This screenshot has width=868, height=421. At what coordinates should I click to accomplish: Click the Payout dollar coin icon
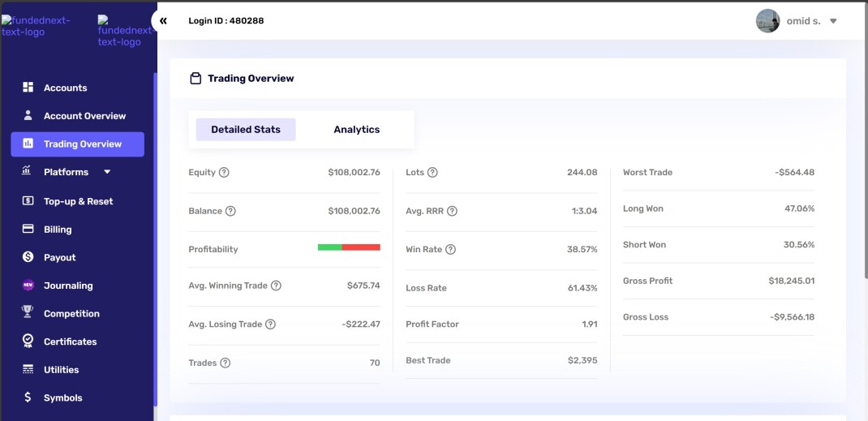point(28,257)
